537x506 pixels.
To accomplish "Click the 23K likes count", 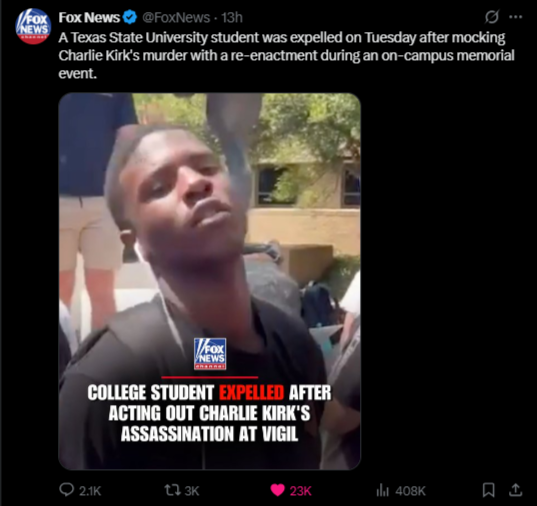I will [x=300, y=491].
